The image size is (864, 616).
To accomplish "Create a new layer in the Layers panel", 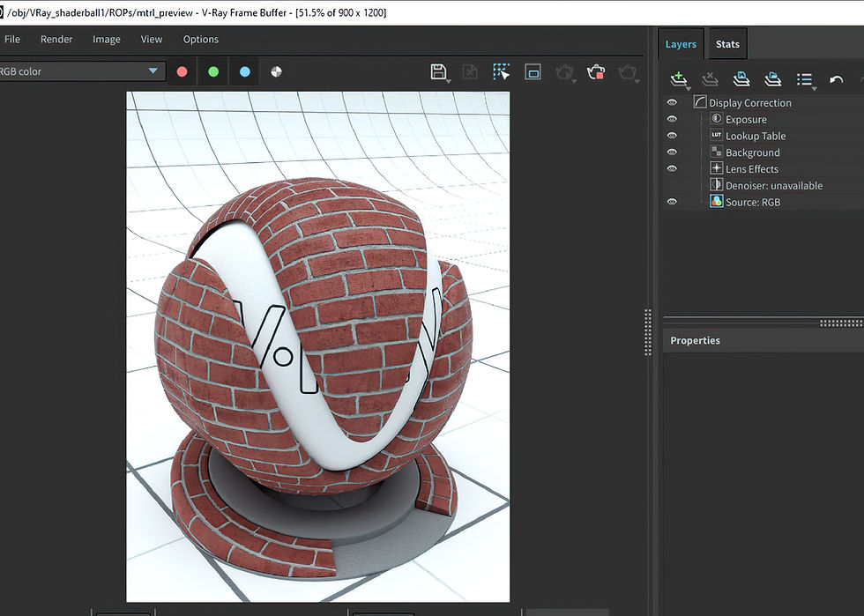I will pos(679,79).
